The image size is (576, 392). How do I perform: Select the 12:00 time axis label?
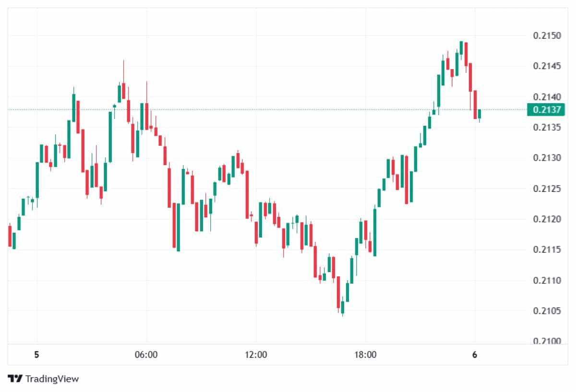tap(256, 355)
